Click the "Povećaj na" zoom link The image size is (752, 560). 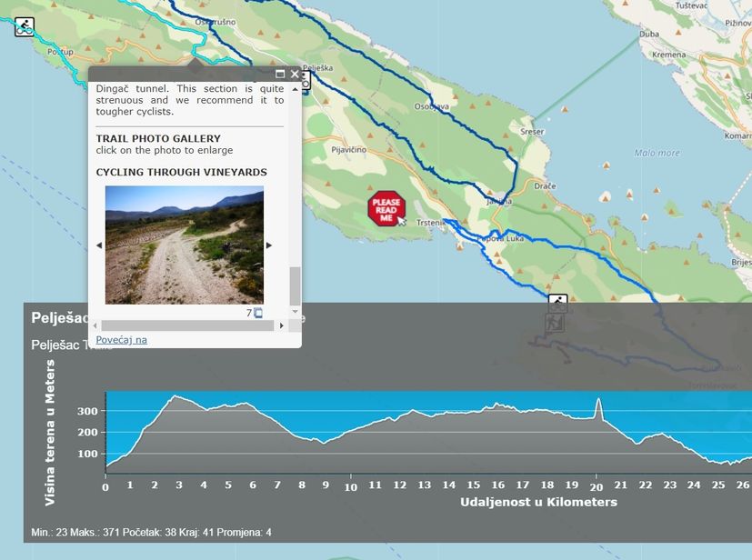click(121, 340)
